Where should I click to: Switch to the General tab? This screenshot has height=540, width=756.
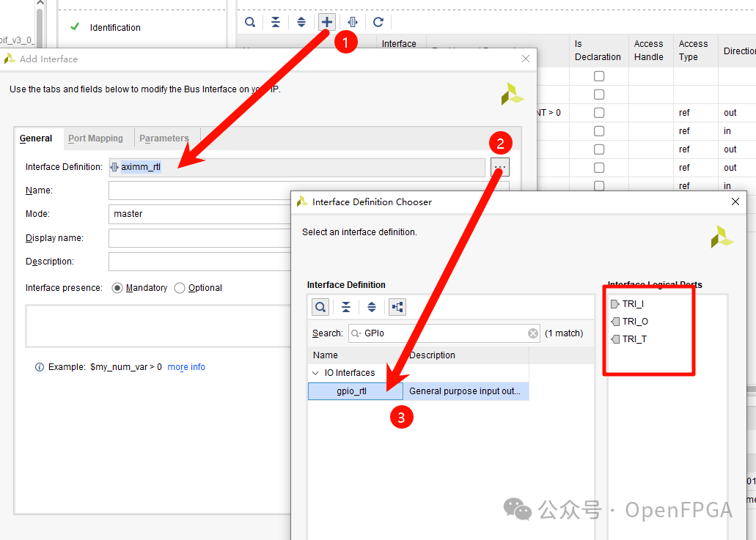coord(36,138)
